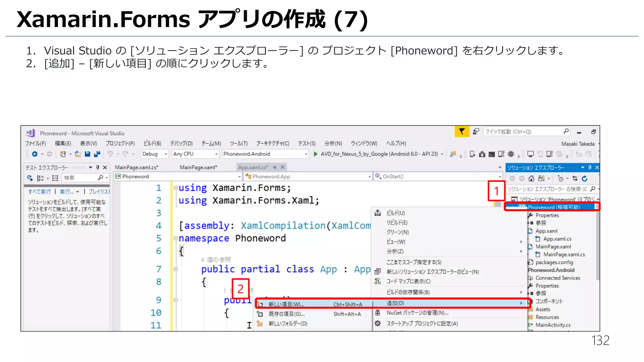The height and width of the screenshot is (362, 644).
Task: Click the yellow notifications flag icon
Action: (x=462, y=131)
